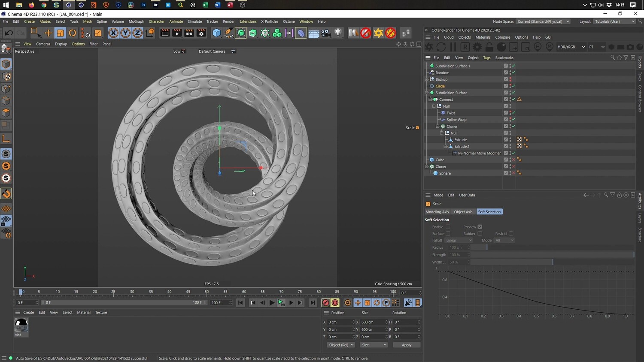Click the Apply button in coordinates
Image resolution: width=644 pixels, height=362 pixels.
(406, 345)
